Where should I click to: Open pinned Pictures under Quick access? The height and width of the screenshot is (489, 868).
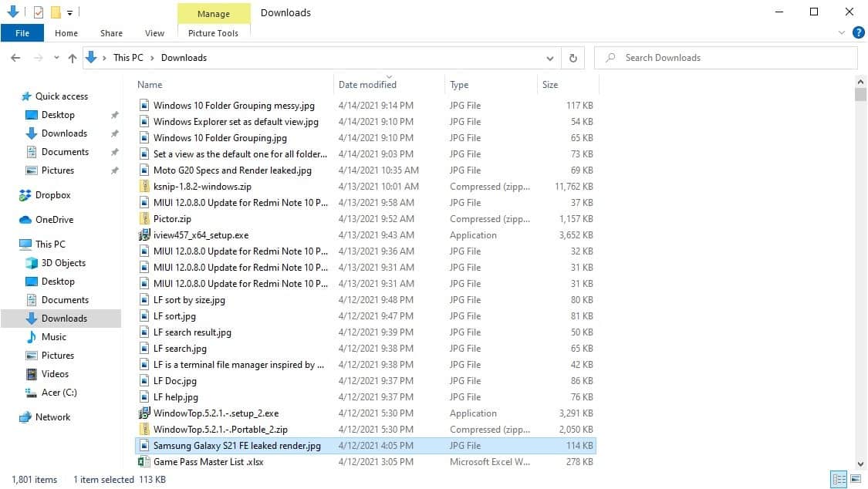pos(58,170)
